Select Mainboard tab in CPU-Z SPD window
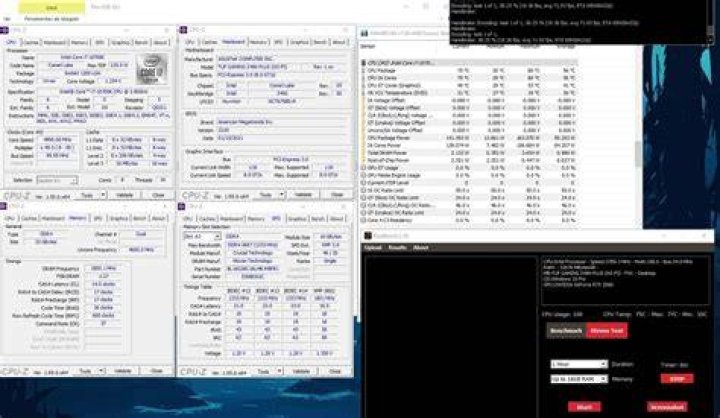Screen dimensions: 720x418 coord(231,219)
